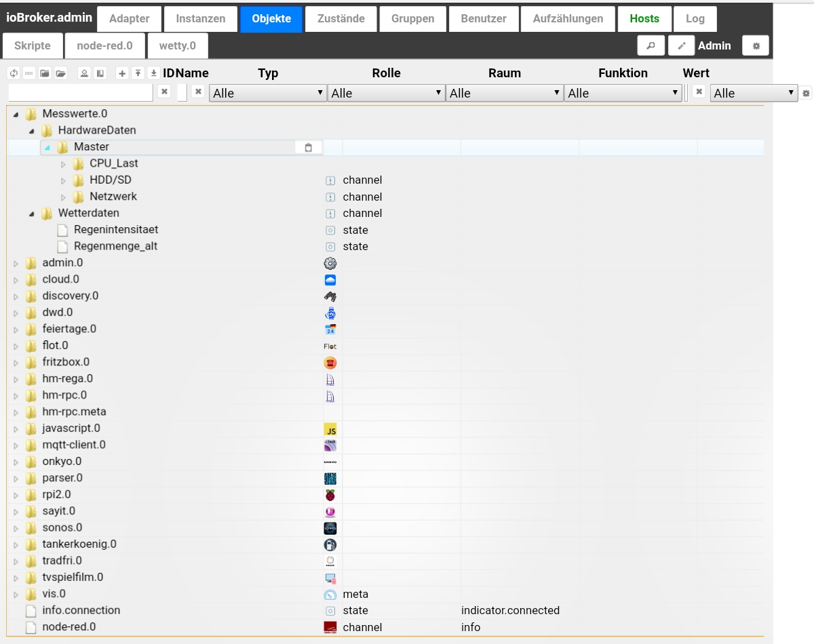This screenshot has height=644, width=814.
Task: Select the info.connection object
Action: point(81,611)
